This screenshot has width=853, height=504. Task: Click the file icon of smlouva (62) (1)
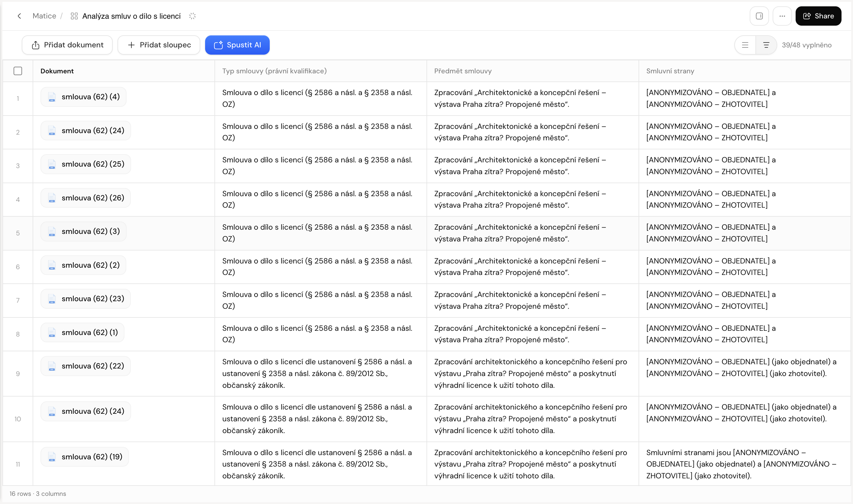tap(52, 332)
